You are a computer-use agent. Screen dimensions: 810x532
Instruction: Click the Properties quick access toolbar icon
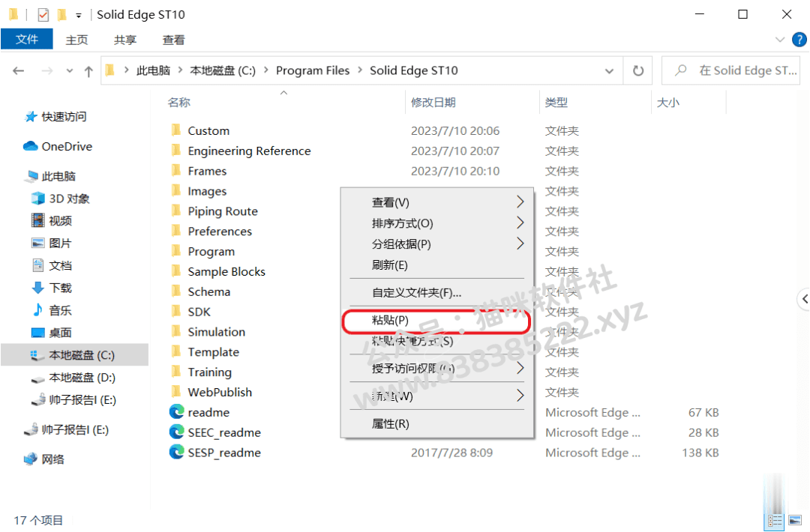coord(43,14)
